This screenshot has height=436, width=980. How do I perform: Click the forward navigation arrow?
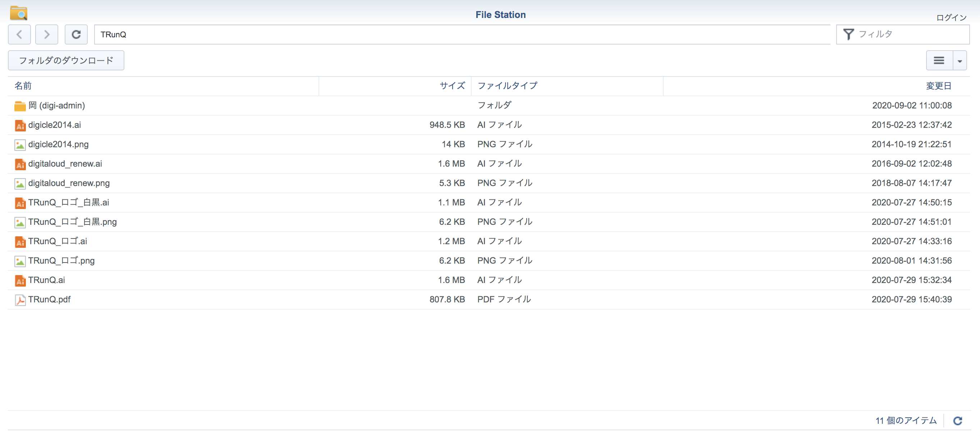(x=46, y=34)
